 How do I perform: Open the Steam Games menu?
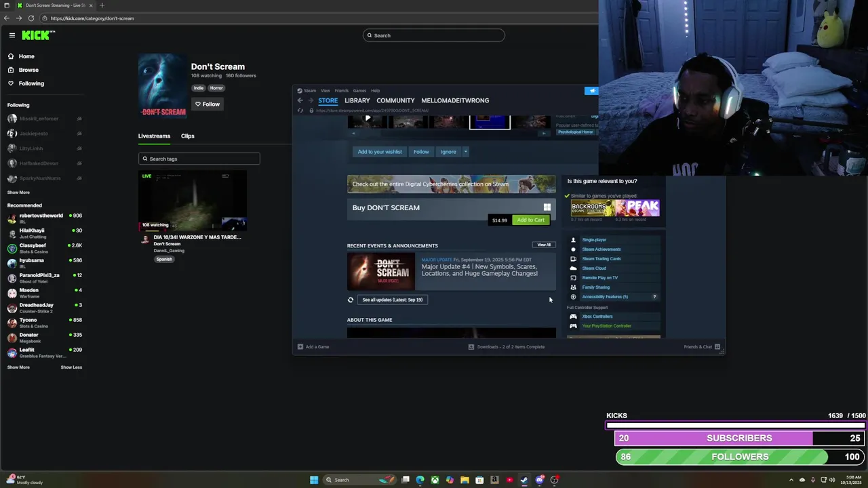click(359, 91)
